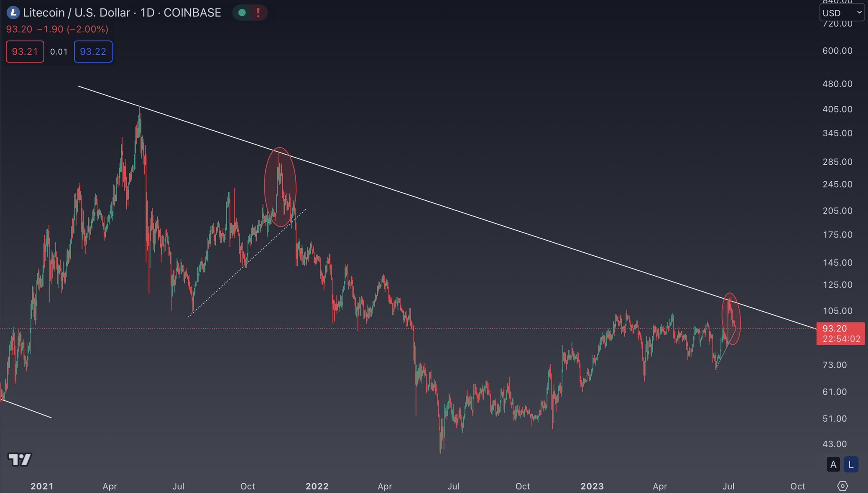Click the chart settings gear icon
This screenshot has height=493, width=868.
(x=843, y=486)
